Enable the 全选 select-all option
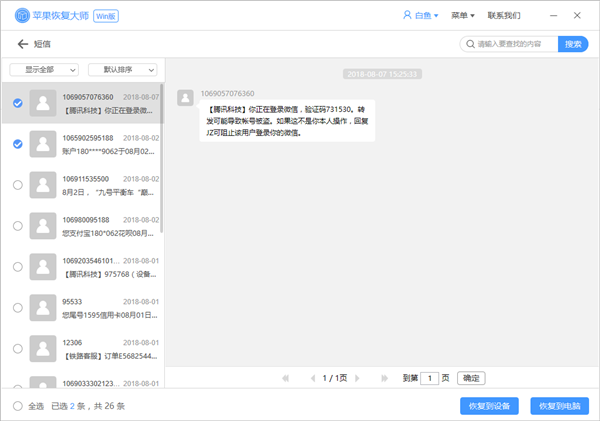This screenshot has width=600, height=421. tap(17, 406)
